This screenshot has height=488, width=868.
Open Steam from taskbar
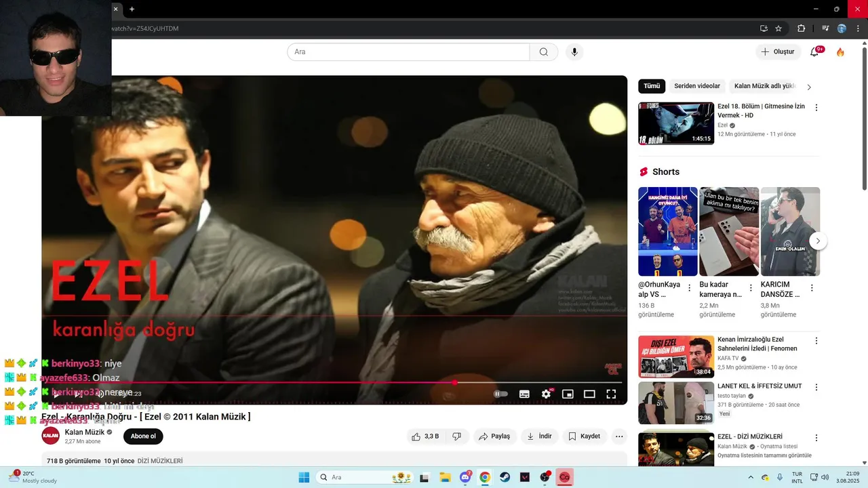click(x=505, y=477)
